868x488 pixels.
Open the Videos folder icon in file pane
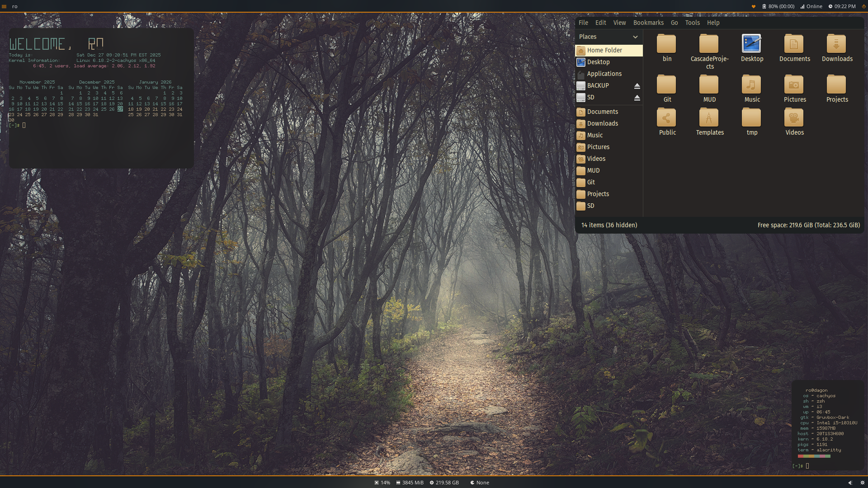tap(794, 118)
